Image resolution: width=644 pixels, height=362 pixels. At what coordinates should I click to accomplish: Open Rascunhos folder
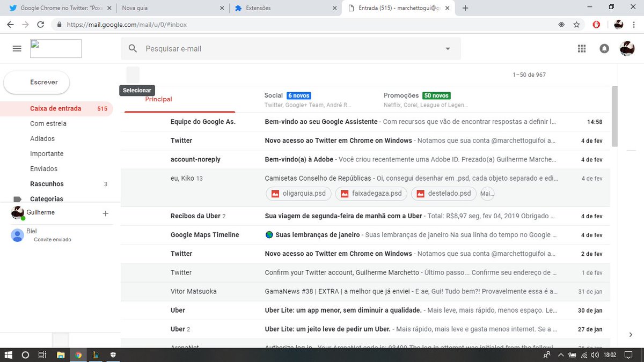(x=56, y=184)
